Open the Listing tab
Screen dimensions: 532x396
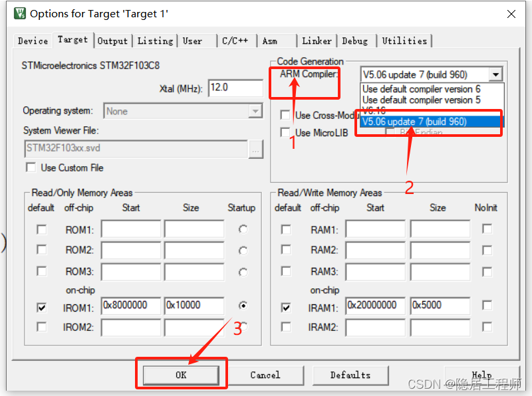[x=155, y=41]
